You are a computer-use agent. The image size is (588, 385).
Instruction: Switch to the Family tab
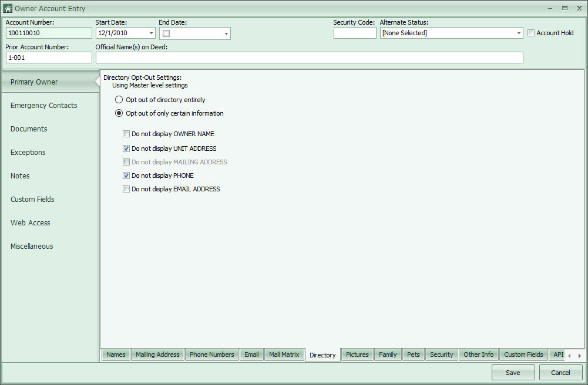(388, 354)
